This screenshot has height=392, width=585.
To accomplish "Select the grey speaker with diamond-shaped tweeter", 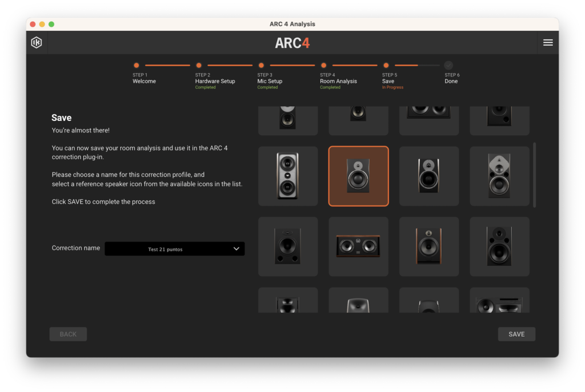I will point(499,176).
